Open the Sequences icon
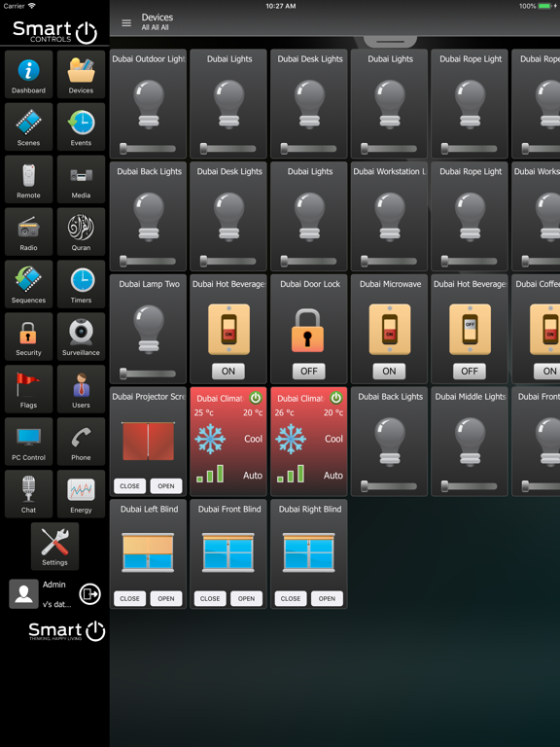Screen dimensions: 560x747 [28, 284]
